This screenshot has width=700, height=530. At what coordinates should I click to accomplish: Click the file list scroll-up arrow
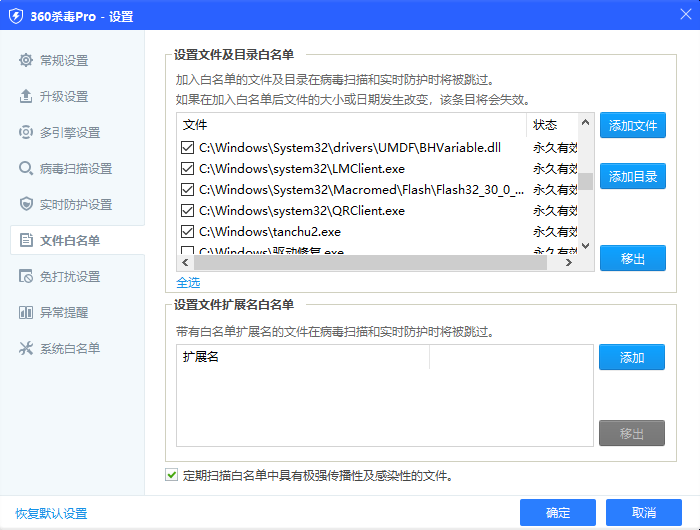(586, 122)
